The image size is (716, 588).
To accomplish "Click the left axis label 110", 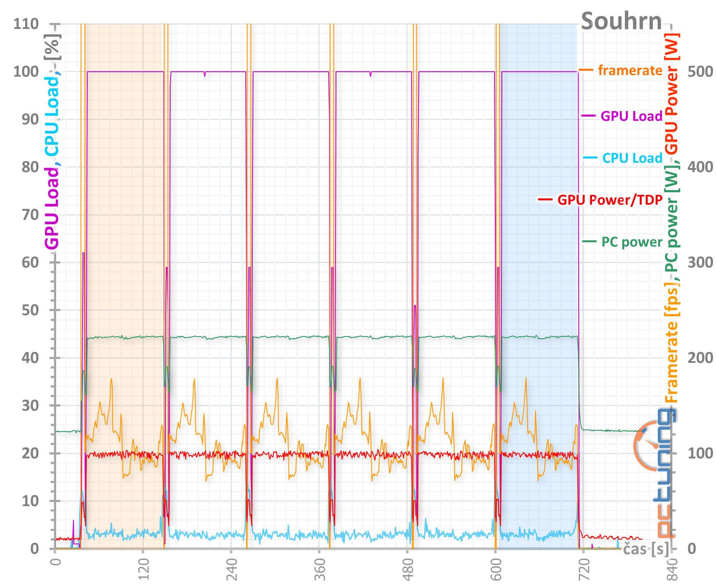I will [x=26, y=24].
